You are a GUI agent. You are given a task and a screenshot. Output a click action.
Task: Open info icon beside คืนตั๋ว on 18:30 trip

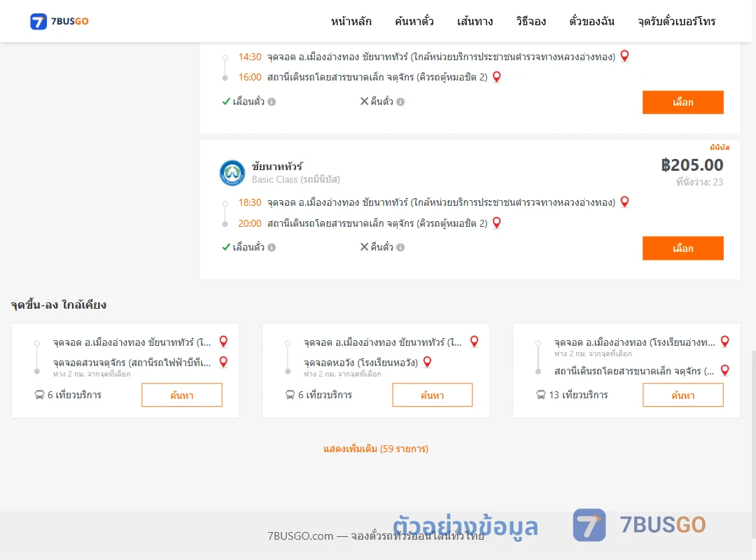[400, 247]
